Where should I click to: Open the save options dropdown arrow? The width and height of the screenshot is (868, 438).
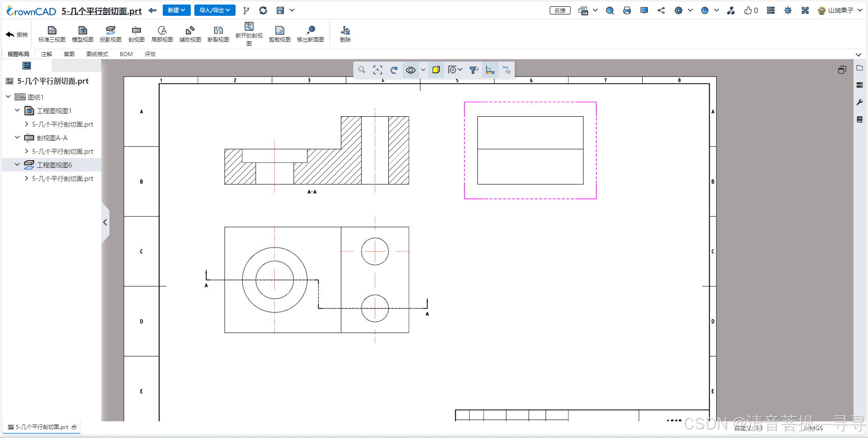[292, 10]
